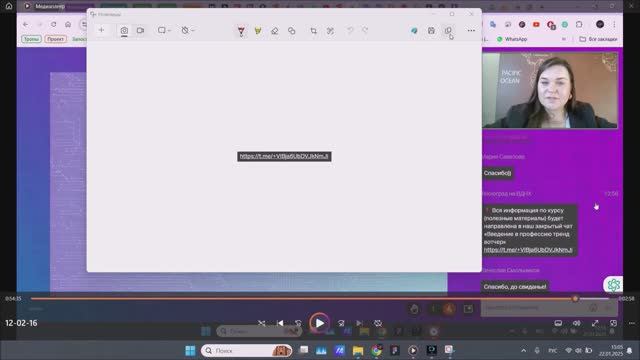640x360 pixels.
Task: Switch Snipping Tool to video record mode
Action: (x=140, y=30)
